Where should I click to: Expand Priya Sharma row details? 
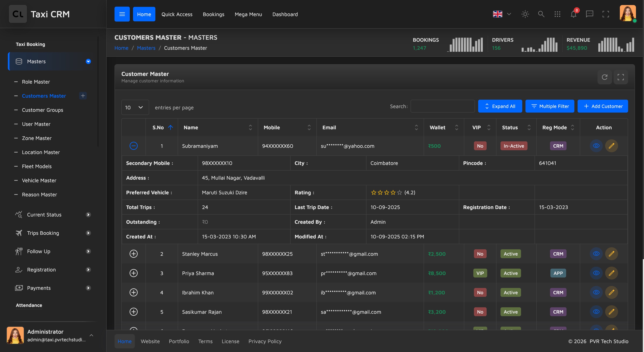(133, 273)
